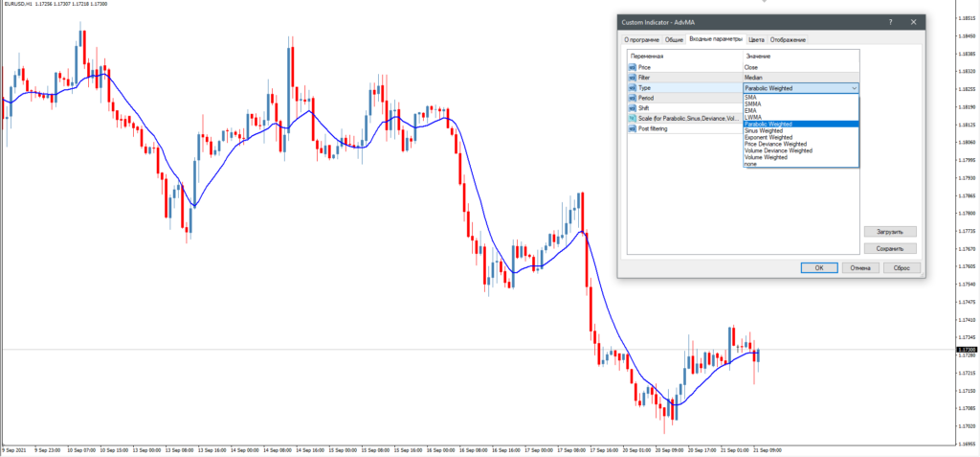This screenshot has width=980, height=457.
Task: Click the Post filtering row icon
Action: pyautogui.click(x=632, y=128)
